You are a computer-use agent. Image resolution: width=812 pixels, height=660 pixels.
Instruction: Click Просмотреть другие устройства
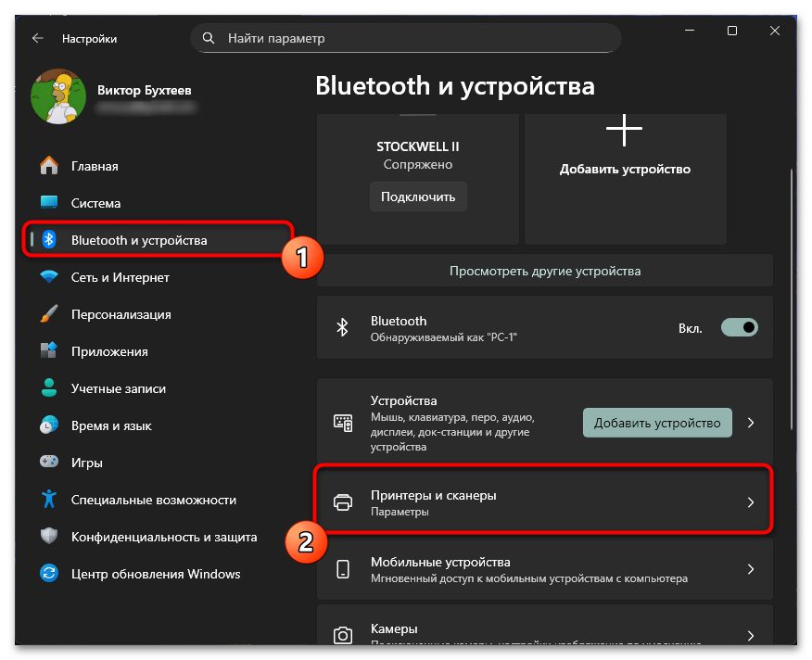545,271
